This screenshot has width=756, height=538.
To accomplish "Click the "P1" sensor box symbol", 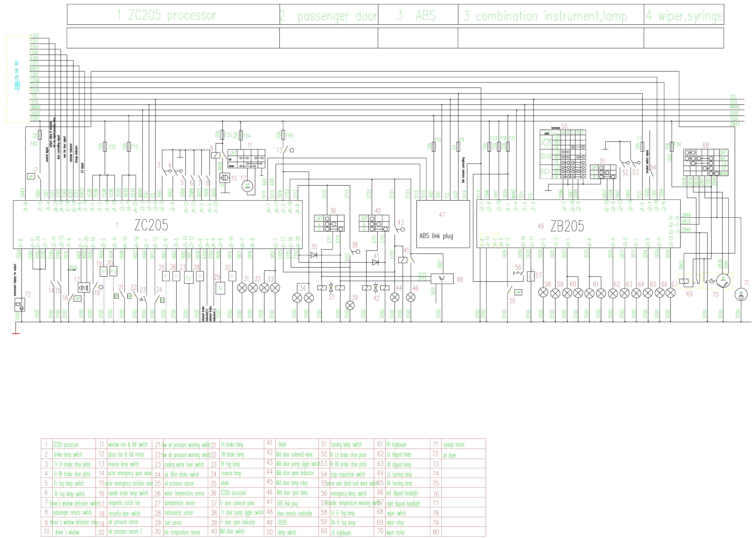I will [104, 272].
